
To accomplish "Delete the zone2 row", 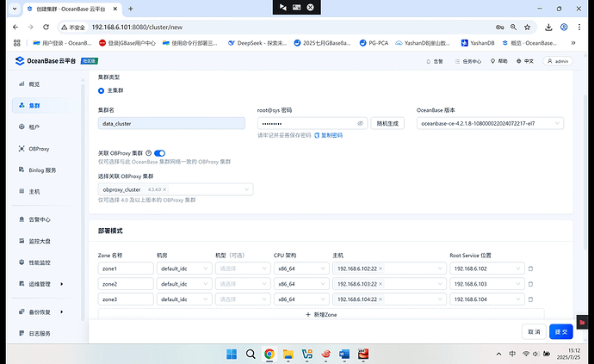I will click(x=531, y=284).
